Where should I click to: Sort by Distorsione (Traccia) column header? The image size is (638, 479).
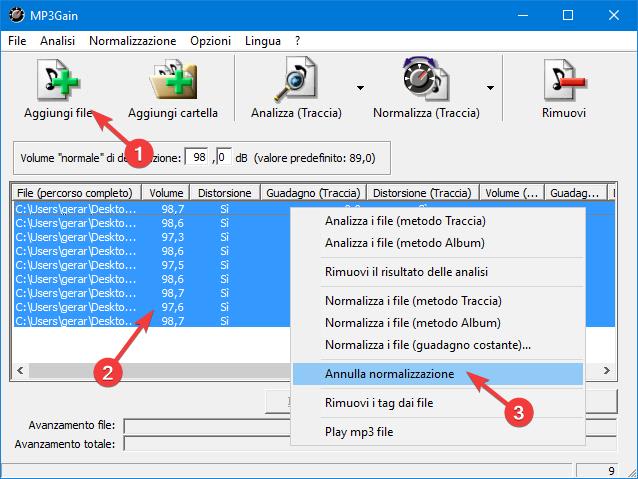(x=422, y=192)
